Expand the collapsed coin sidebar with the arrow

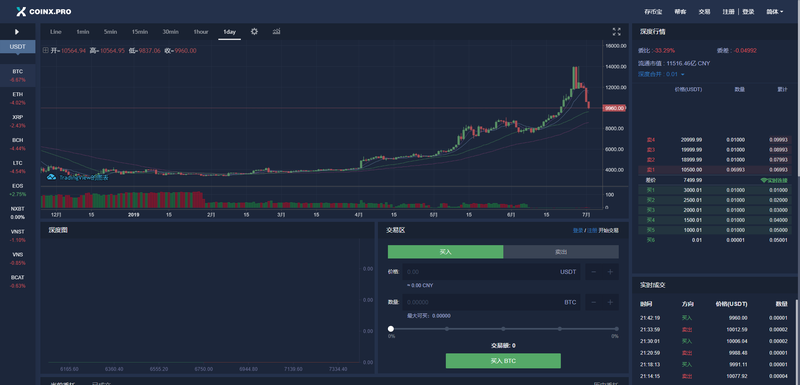pos(17,32)
